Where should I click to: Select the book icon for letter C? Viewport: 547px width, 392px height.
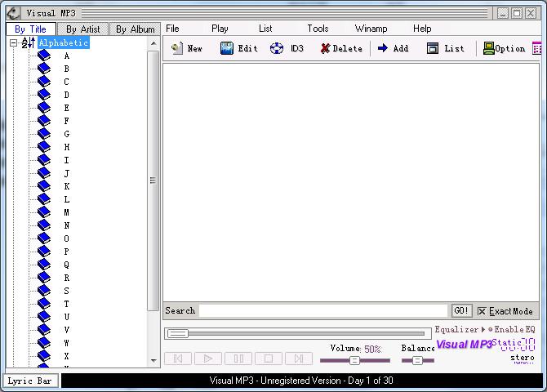point(44,82)
